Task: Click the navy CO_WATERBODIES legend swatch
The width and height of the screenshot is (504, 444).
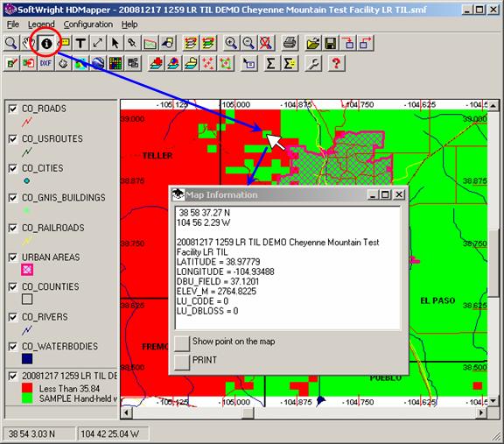Action: (27, 358)
